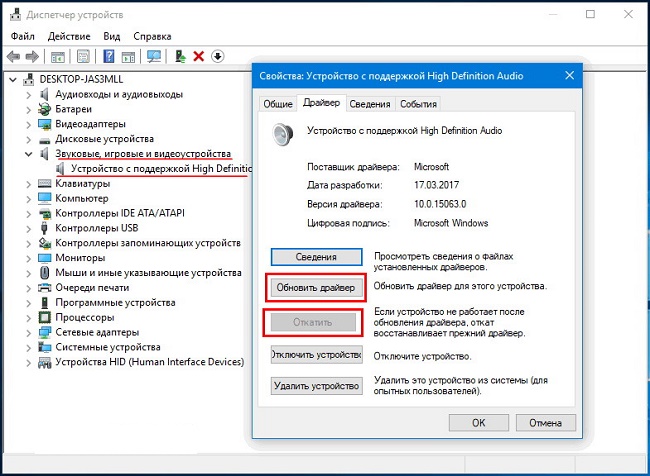The image size is (650, 476).
Task: Expand the Контроллеры IDE ATA/ATAPI chevron
Action: pos(29,214)
